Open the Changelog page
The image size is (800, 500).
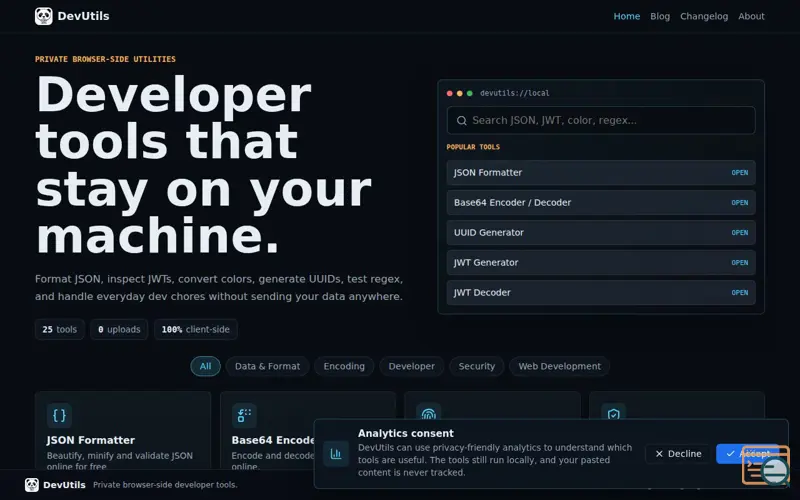click(704, 16)
